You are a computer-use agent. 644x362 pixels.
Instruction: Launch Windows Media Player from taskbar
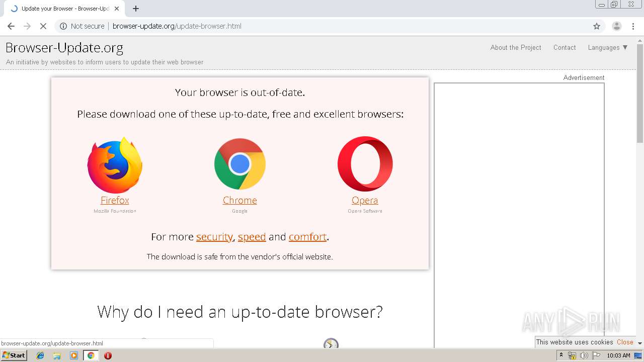point(74,355)
